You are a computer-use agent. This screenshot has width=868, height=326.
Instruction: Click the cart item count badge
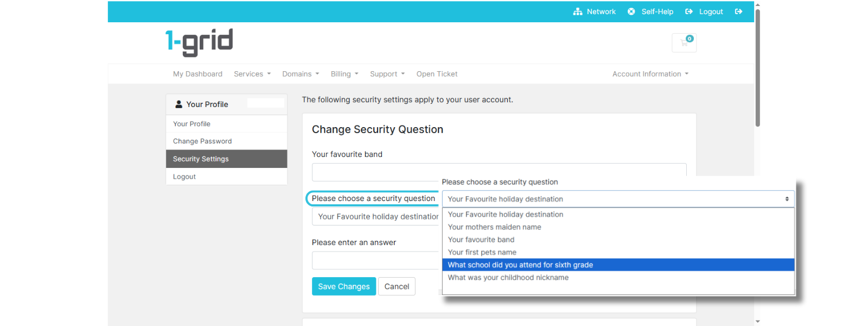[x=690, y=39]
